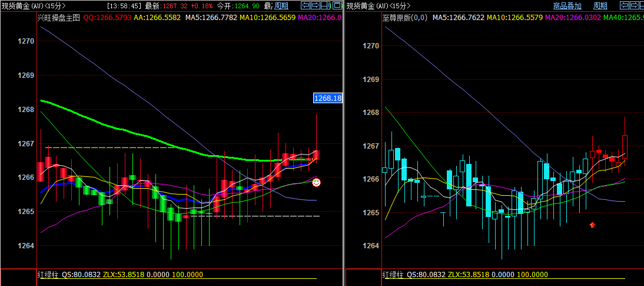This screenshot has width=644, height=286.
Task: Click the yellow dashed resistance line
Action: [106, 147]
